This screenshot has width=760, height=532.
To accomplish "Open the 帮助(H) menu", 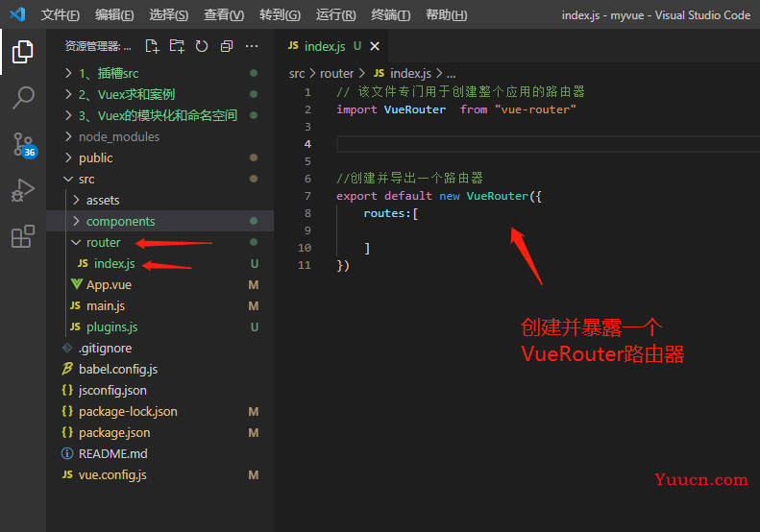I will point(447,15).
